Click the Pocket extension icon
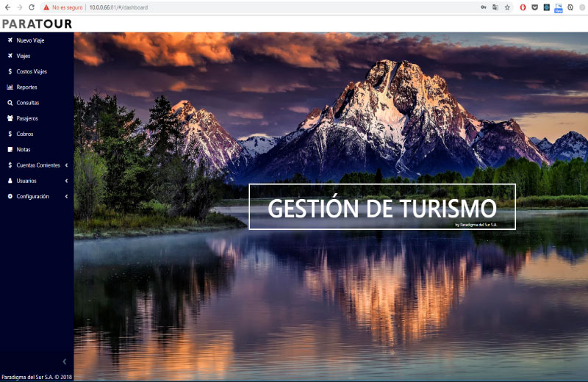The image size is (588, 382). click(534, 7)
